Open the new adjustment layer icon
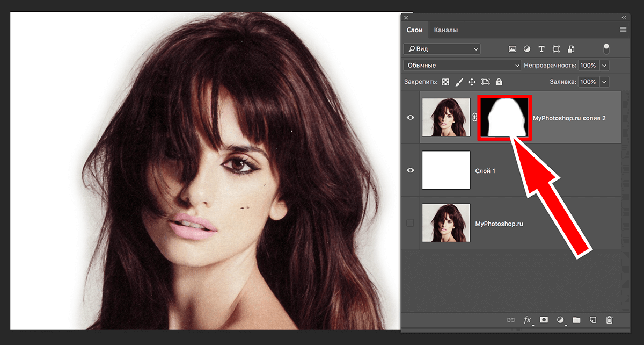644x345 pixels. [x=560, y=320]
